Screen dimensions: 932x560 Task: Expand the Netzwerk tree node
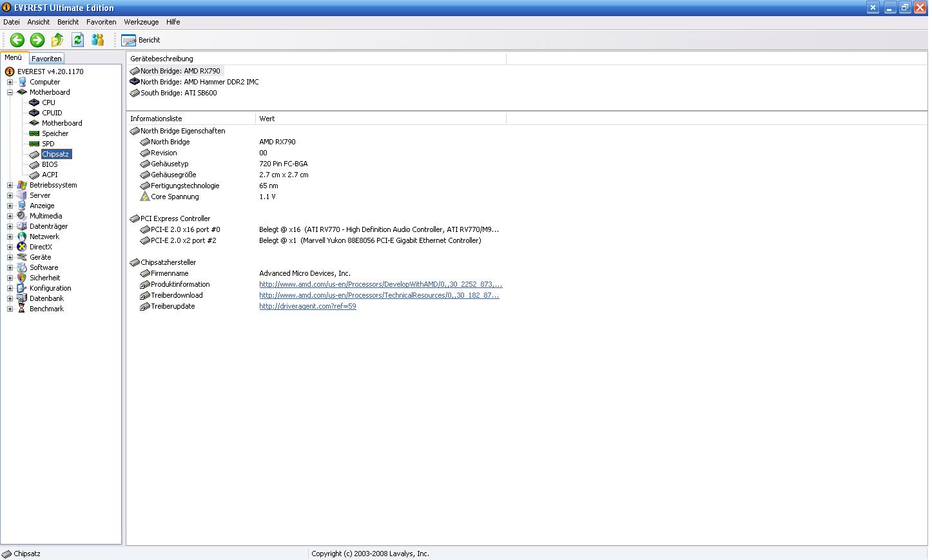pyautogui.click(x=10, y=237)
